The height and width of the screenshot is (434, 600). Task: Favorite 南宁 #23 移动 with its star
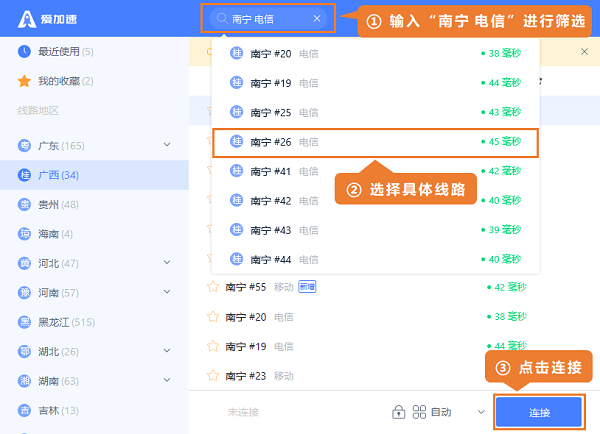pos(213,375)
